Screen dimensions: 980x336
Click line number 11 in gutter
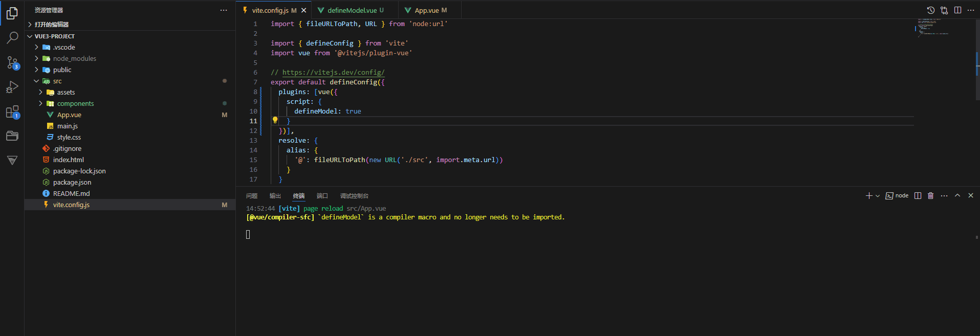(253, 121)
